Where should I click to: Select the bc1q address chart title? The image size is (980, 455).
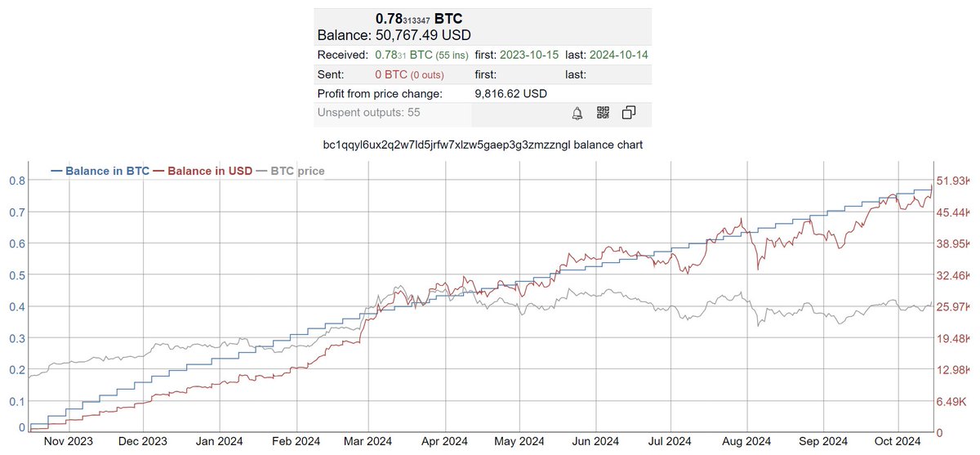click(x=483, y=145)
